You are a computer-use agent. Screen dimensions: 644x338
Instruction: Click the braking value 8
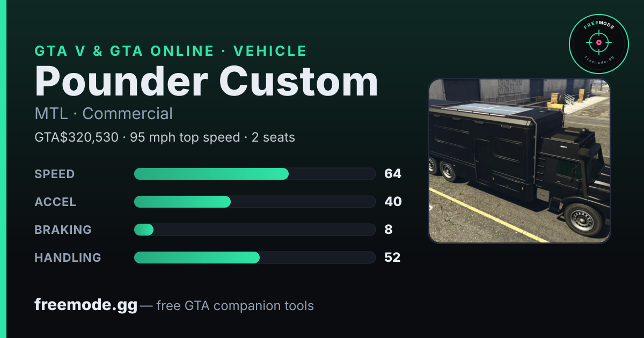coord(389,230)
